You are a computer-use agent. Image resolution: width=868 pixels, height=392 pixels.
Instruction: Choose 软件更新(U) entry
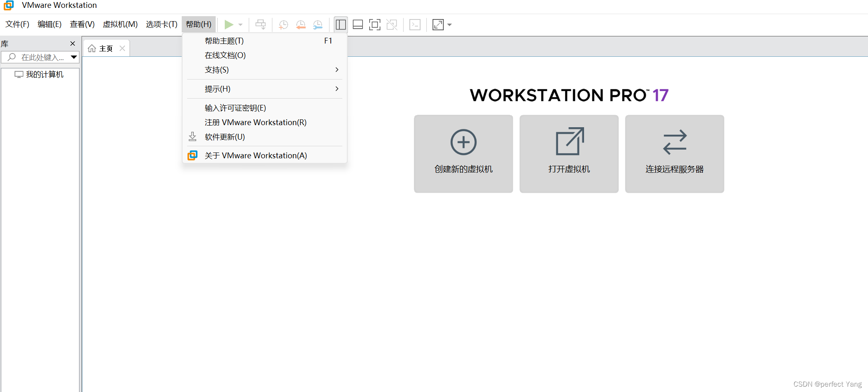(265, 137)
